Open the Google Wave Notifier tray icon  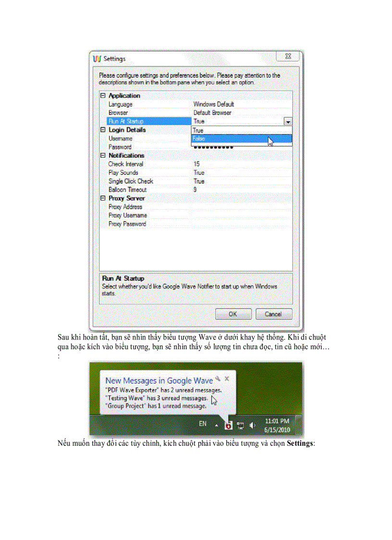pos(228,425)
